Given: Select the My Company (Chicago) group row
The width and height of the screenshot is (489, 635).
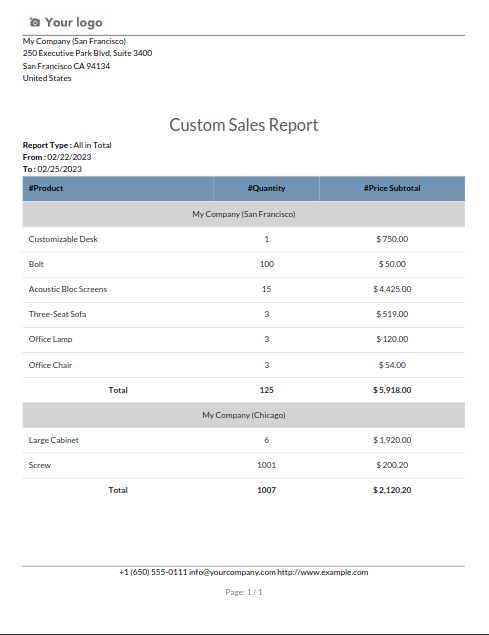Looking at the screenshot, I should pyautogui.click(x=243, y=415).
